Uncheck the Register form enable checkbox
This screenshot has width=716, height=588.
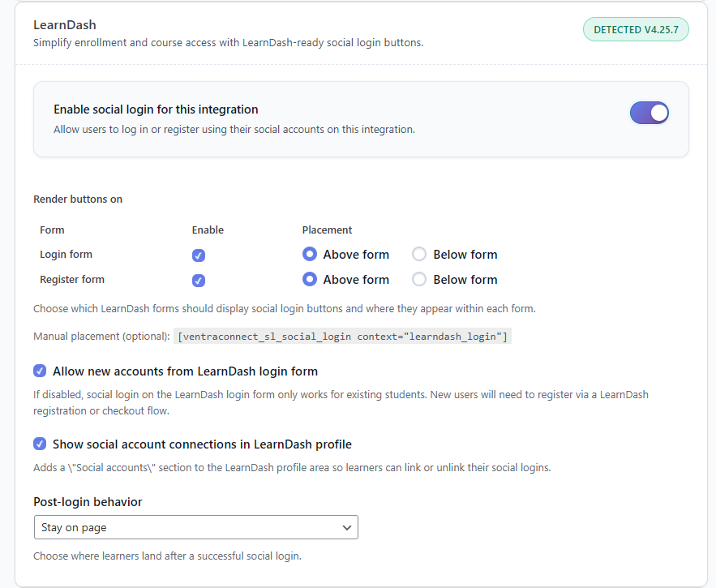point(199,281)
